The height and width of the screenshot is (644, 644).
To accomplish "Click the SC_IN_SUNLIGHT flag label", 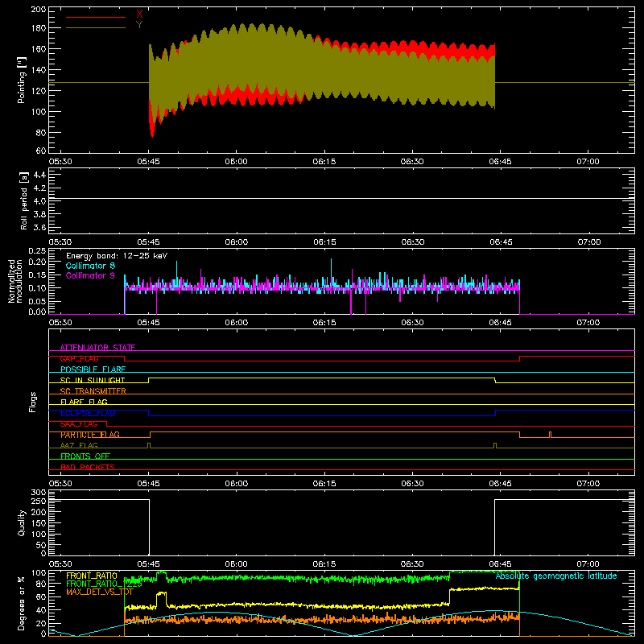I will click(x=93, y=380).
